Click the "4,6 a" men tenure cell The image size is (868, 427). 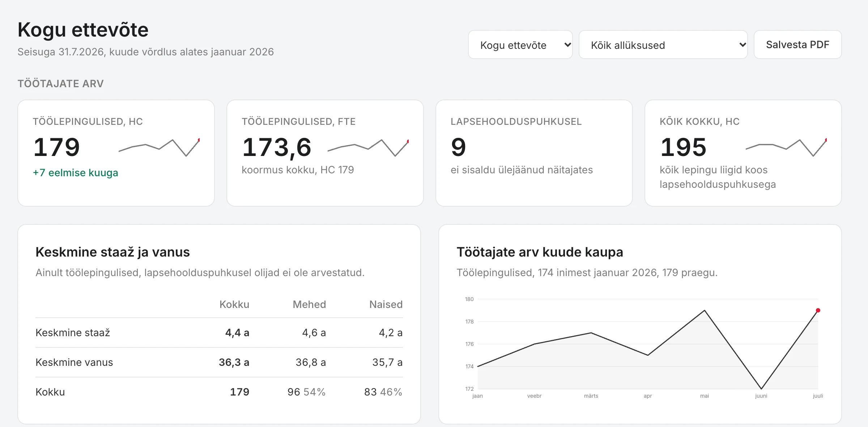point(314,333)
